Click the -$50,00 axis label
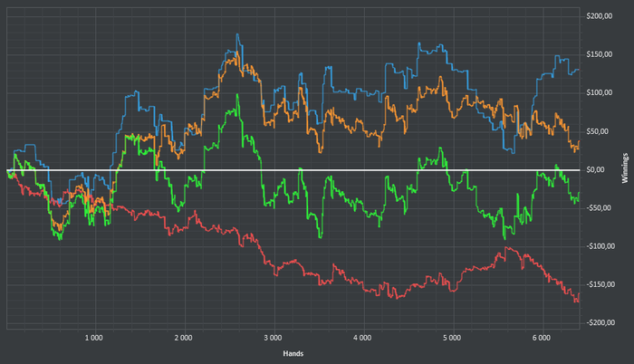The image size is (634, 364). (x=599, y=208)
